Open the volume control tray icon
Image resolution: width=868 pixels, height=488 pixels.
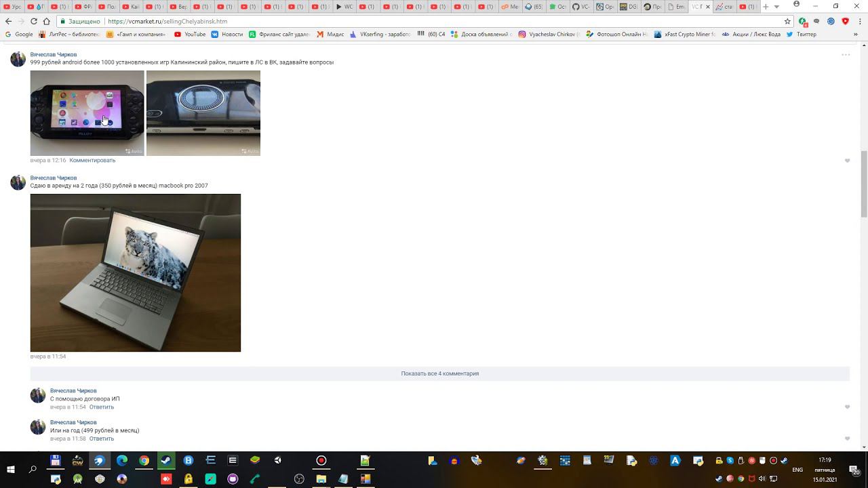point(762,479)
